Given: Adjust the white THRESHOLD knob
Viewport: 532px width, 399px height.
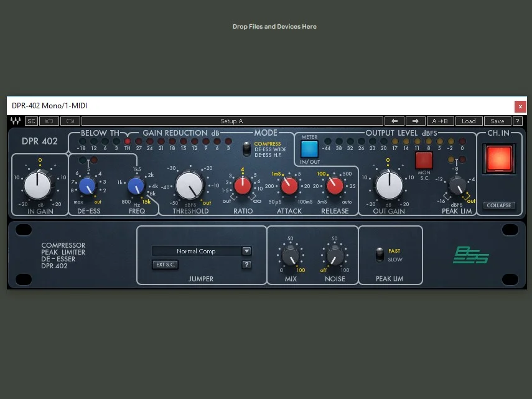Looking at the screenshot, I should 189,185.
